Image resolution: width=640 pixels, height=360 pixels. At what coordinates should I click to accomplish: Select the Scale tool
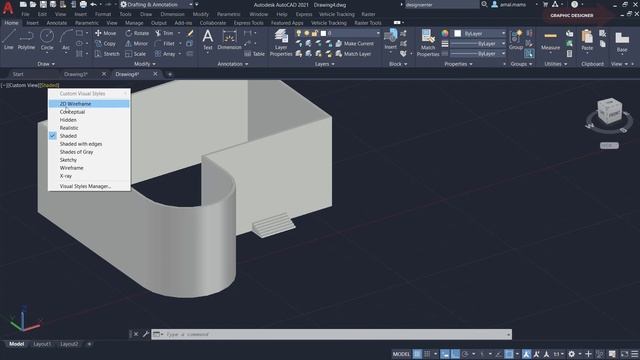[136, 53]
